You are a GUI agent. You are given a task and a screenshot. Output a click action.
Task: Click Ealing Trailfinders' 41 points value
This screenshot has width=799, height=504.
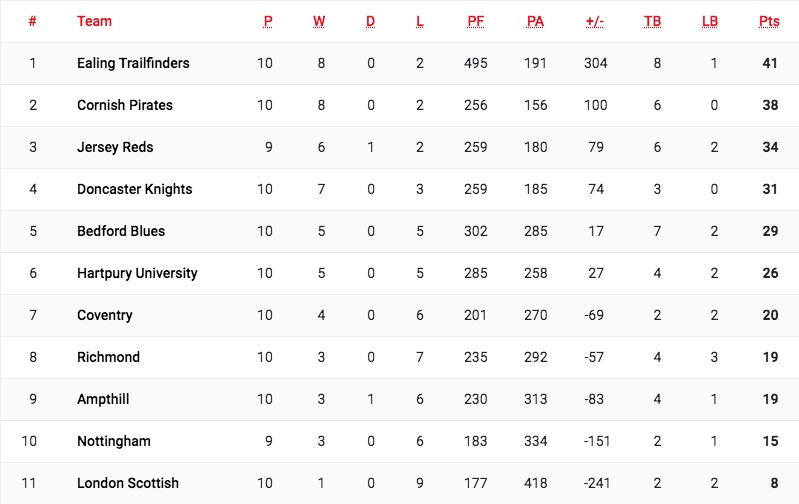[x=770, y=63]
